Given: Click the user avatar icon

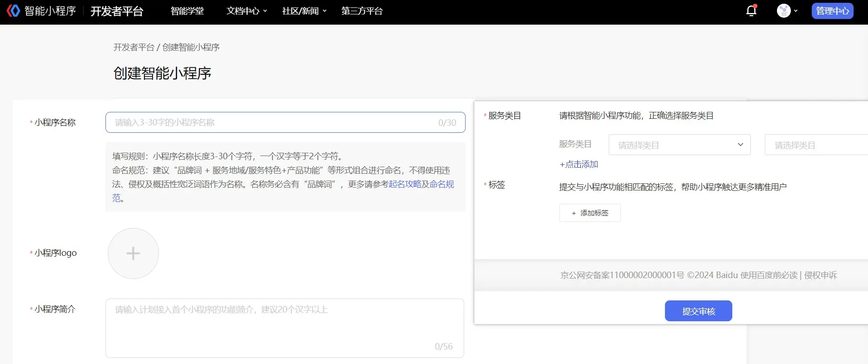Looking at the screenshot, I should pos(783,11).
